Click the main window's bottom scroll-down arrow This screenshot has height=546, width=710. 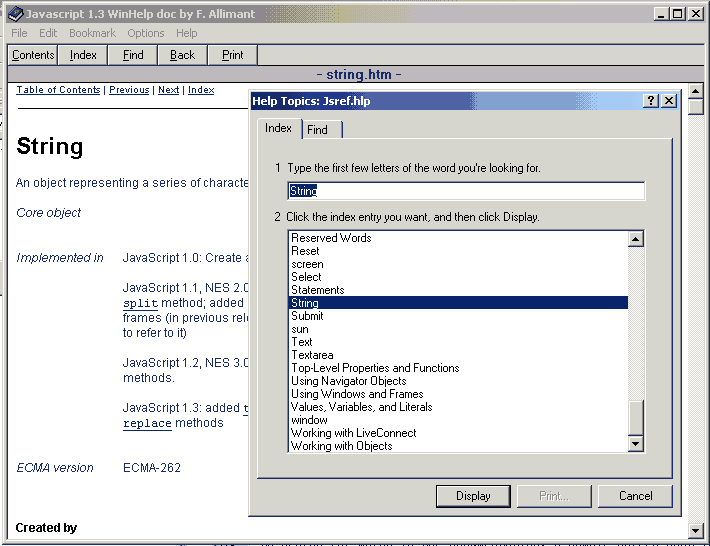(x=697, y=529)
